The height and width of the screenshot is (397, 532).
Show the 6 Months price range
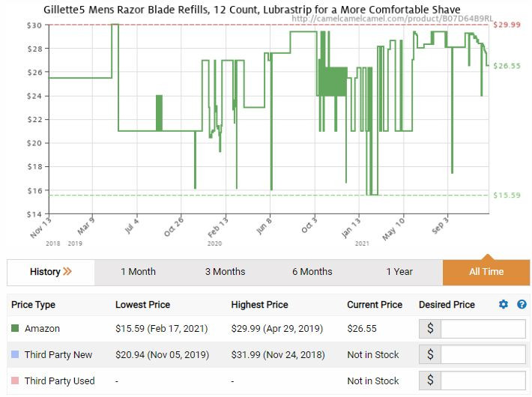pyautogui.click(x=312, y=272)
